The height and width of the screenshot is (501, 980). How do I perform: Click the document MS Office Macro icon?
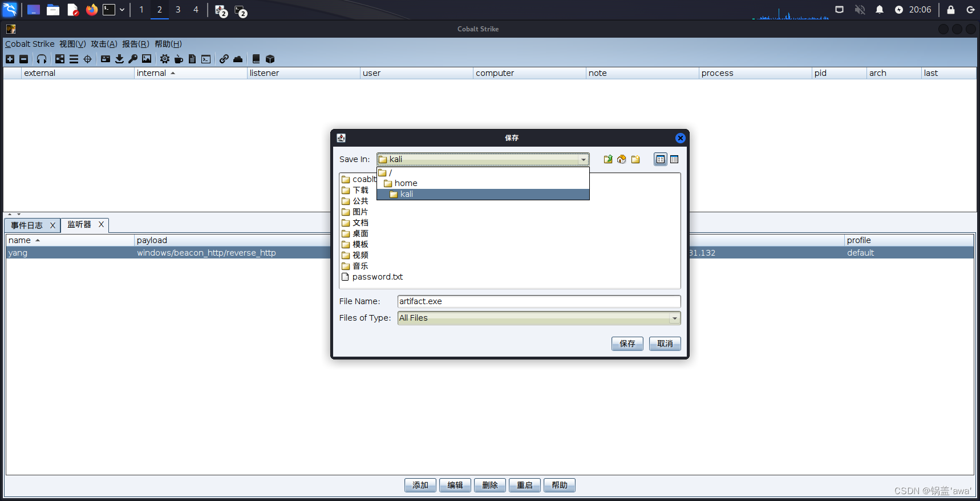(x=192, y=59)
